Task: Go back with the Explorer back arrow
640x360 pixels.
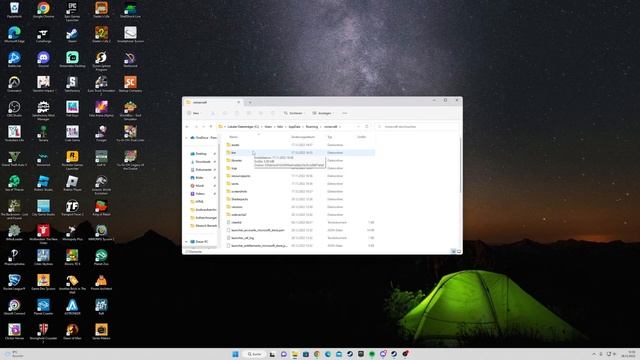Action: [187, 127]
